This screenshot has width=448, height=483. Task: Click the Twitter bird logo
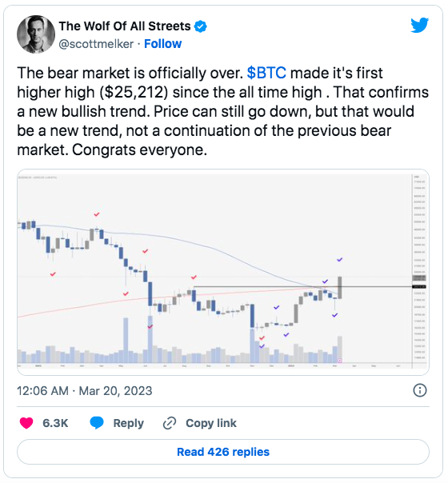[419, 25]
